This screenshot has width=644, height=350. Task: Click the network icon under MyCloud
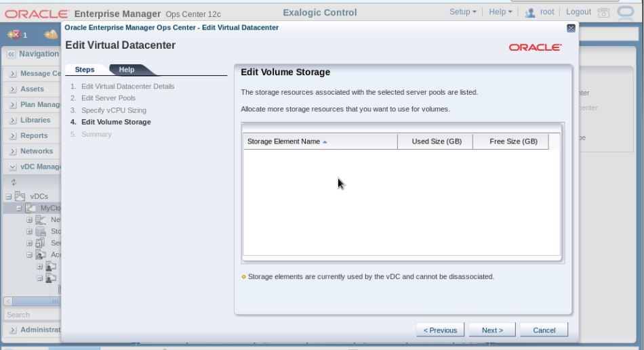pyautogui.click(x=41, y=219)
